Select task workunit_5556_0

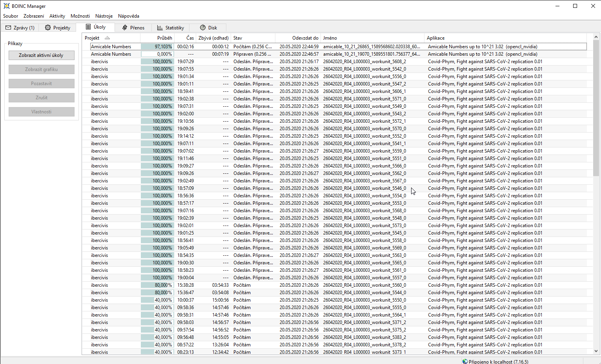[x=364, y=76]
